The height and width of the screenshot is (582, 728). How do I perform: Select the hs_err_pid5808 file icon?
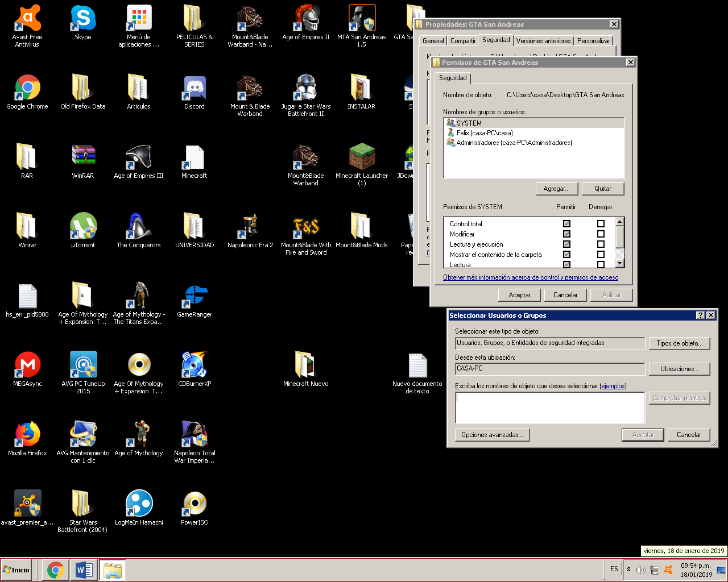coord(27,300)
